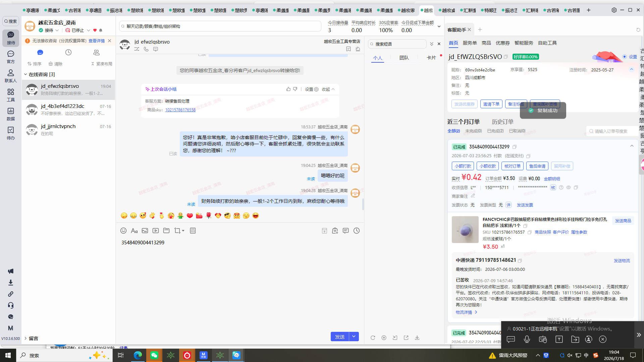
Task: Toggle the thumbs-up on 上次会话小结
Action: coord(288,89)
